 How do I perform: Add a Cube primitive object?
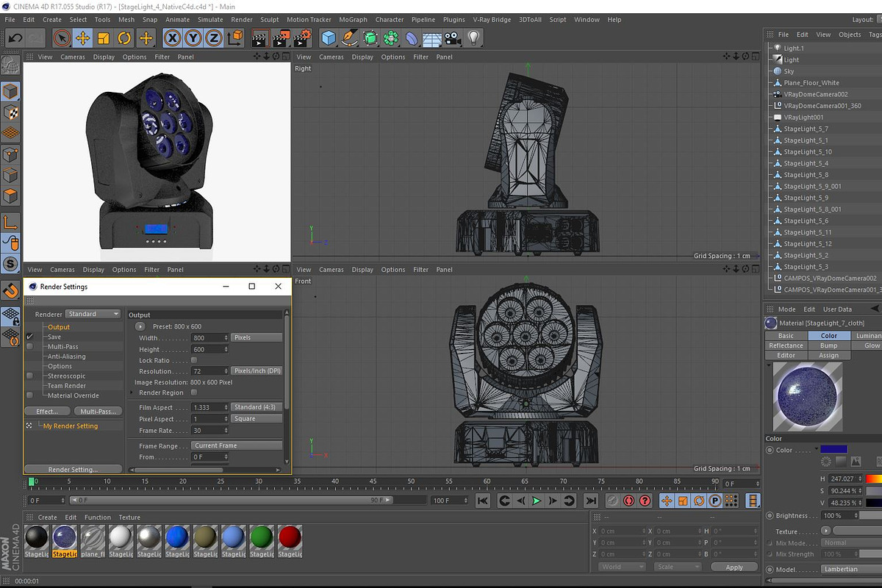[x=329, y=37]
